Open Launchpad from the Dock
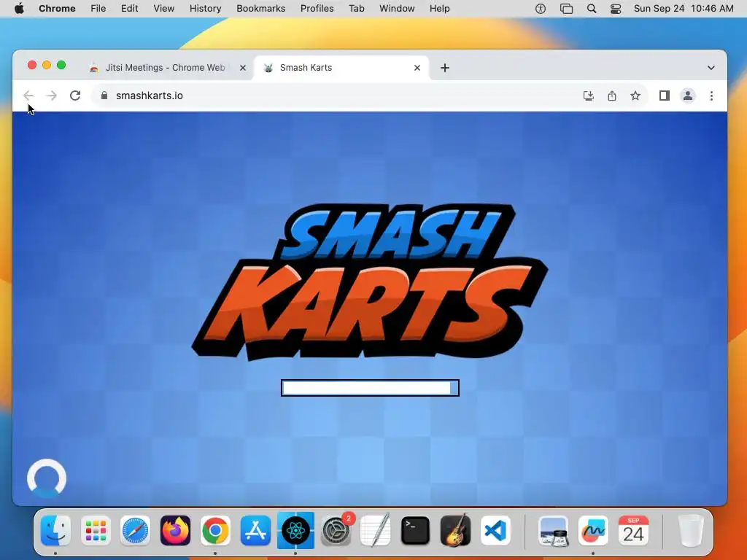This screenshot has height=560, width=747. tap(96, 531)
